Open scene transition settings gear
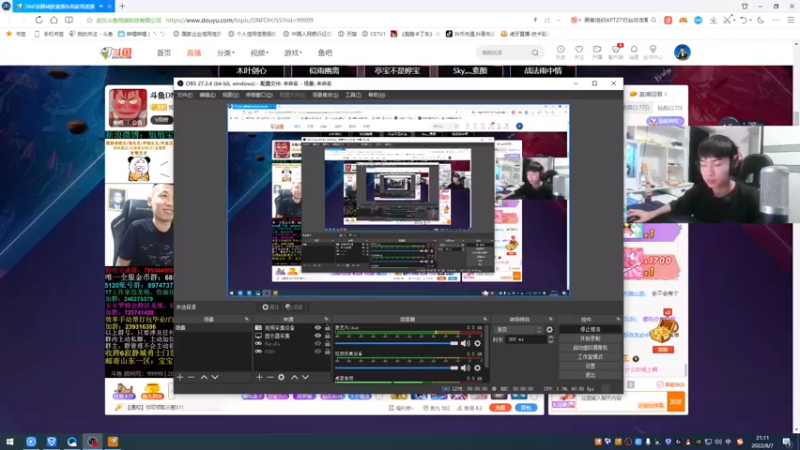The image size is (800, 450). (x=549, y=330)
